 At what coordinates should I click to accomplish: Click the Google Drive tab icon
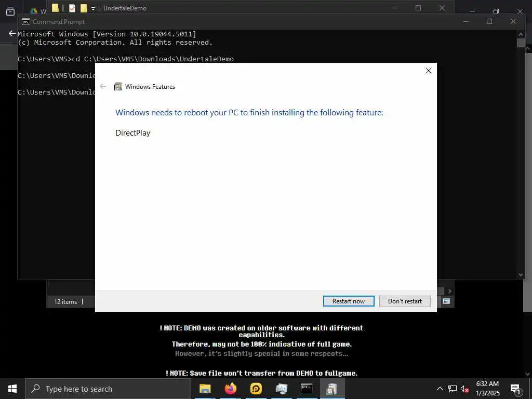click(34, 11)
